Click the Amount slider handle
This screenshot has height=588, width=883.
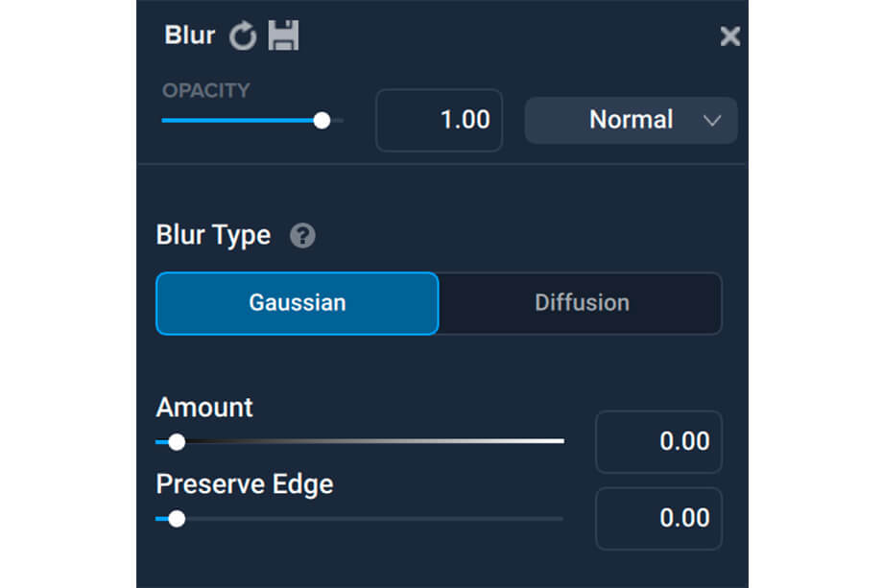point(177,441)
